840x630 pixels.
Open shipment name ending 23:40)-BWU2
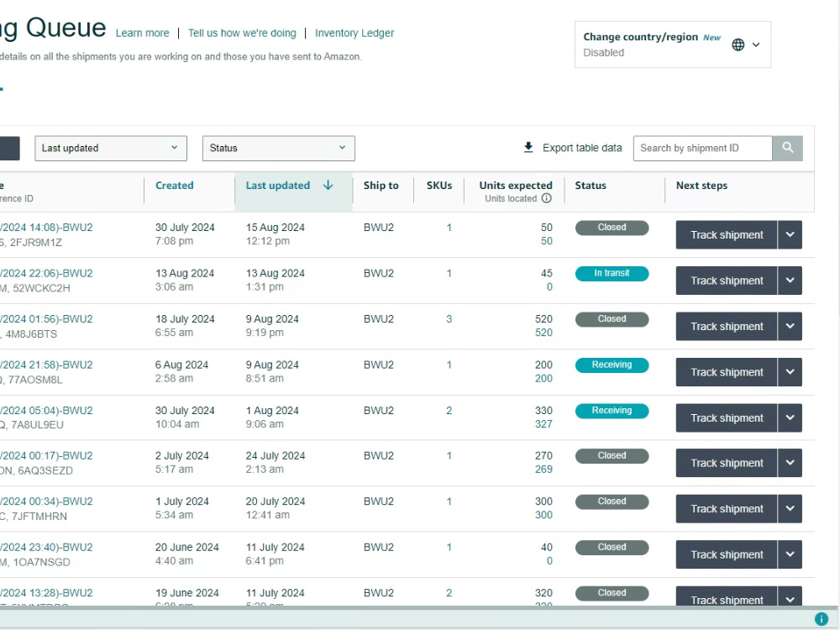tap(46, 548)
